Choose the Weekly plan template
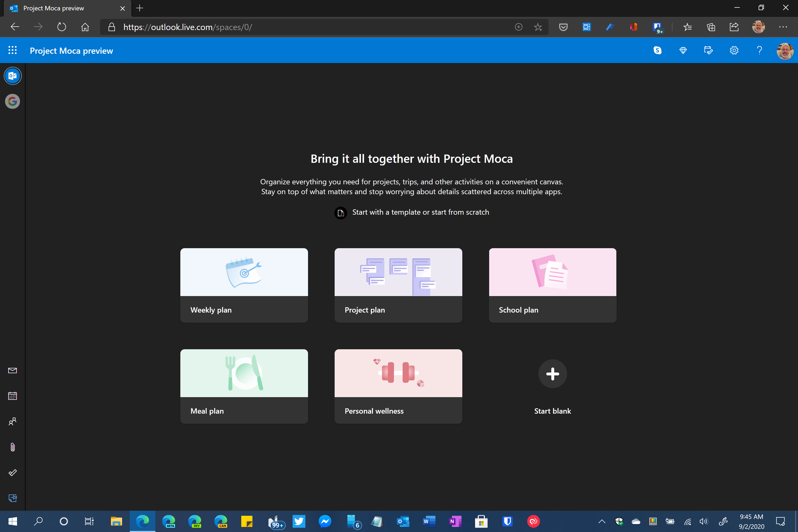The image size is (798, 532). pos(244,285)
